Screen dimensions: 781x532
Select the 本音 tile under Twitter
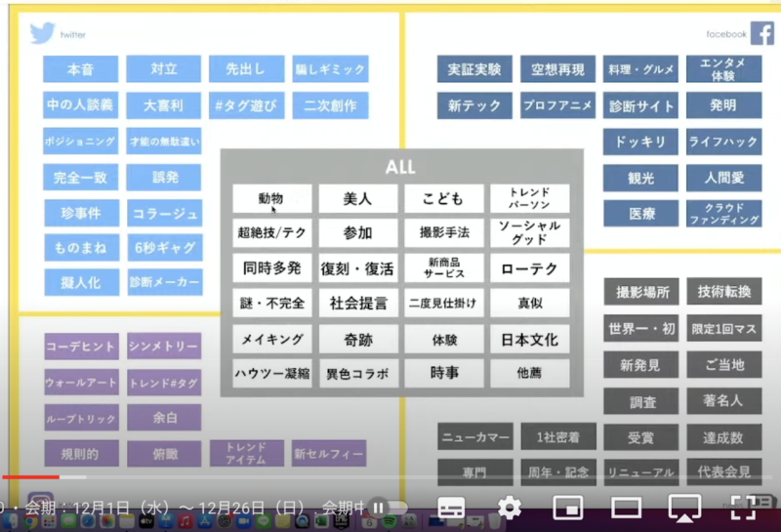pos(80,69)
